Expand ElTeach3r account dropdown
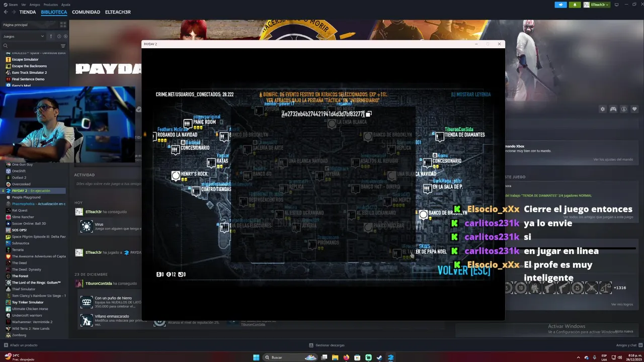 tap(596, 5)
